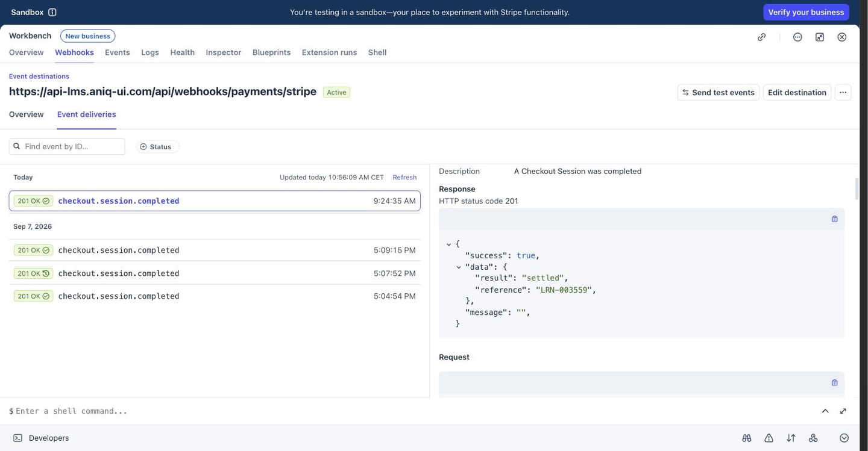Open the Sandbox info icon

[x=52, y=12]
